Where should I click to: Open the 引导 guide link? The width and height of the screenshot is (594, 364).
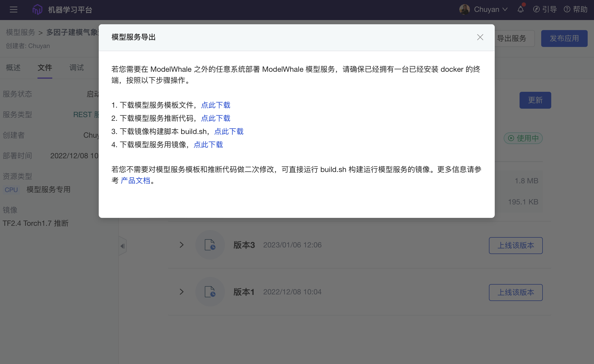point(545,9)
